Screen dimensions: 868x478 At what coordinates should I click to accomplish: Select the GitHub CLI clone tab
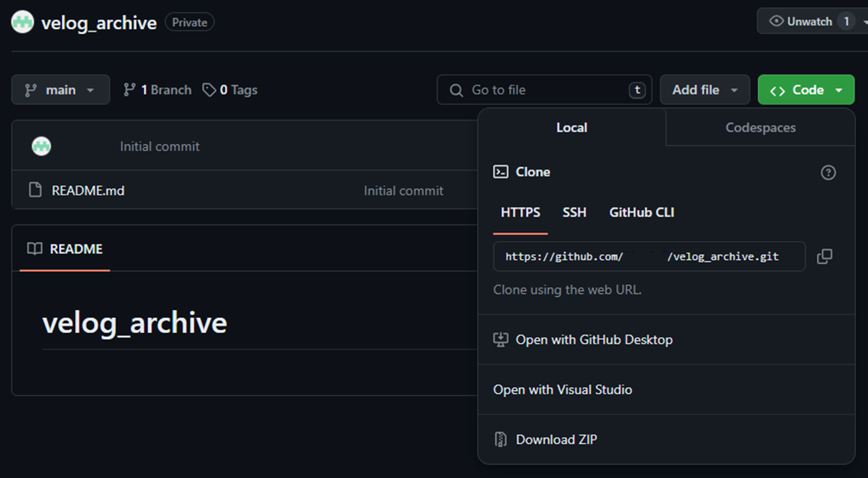(641, 213)
